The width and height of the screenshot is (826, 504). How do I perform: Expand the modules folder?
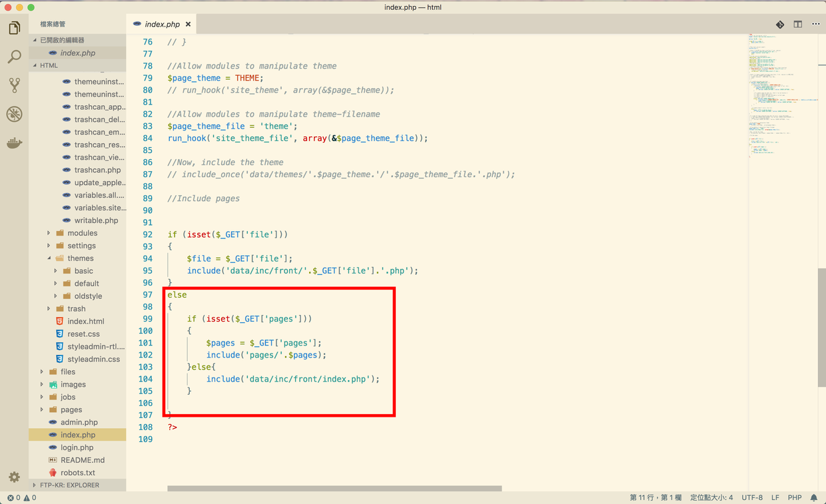(x=82, y=233)
